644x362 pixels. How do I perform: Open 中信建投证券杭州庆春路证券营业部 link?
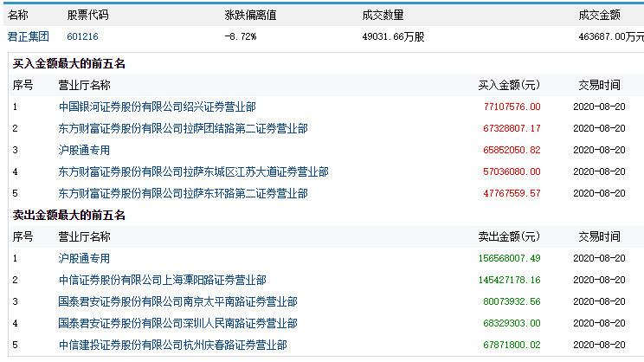point(173,346)
